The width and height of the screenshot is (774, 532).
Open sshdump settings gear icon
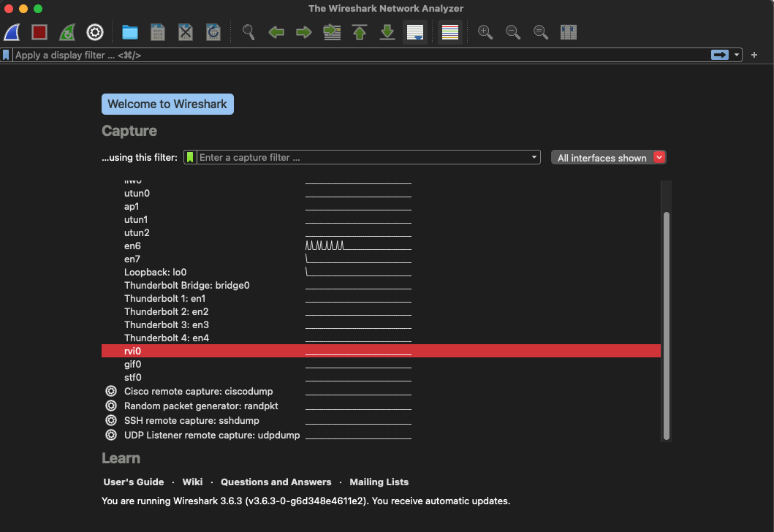[x=111, y=420]
